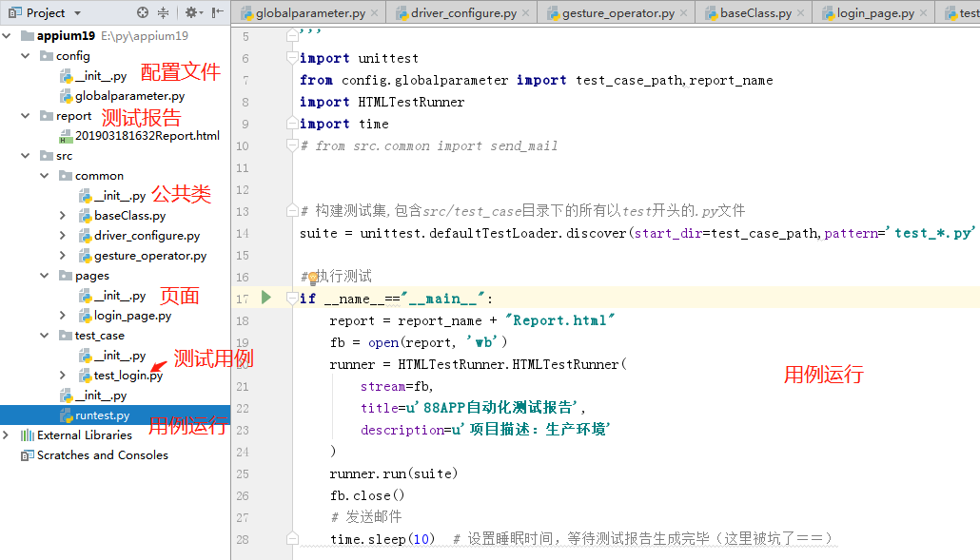This screenshot has width=980, height=560.
Task: Select the report folder icon
Action: pos(47,115)
